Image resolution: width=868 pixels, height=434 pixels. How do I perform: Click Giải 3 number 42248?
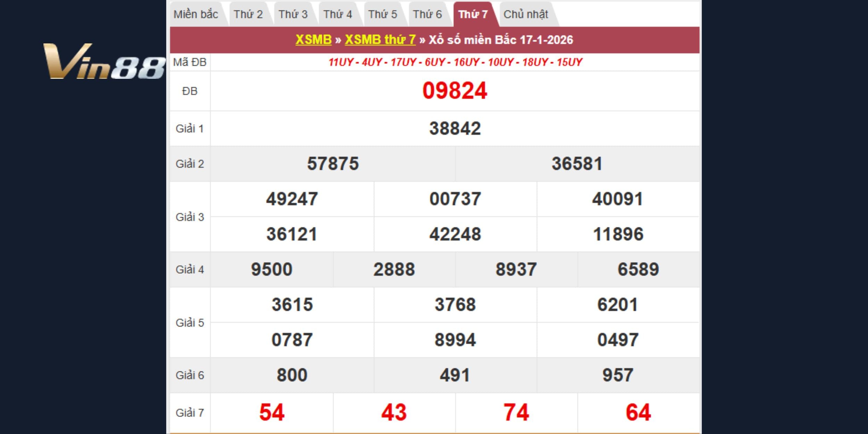pyautogui.click(x=455, y=234)
